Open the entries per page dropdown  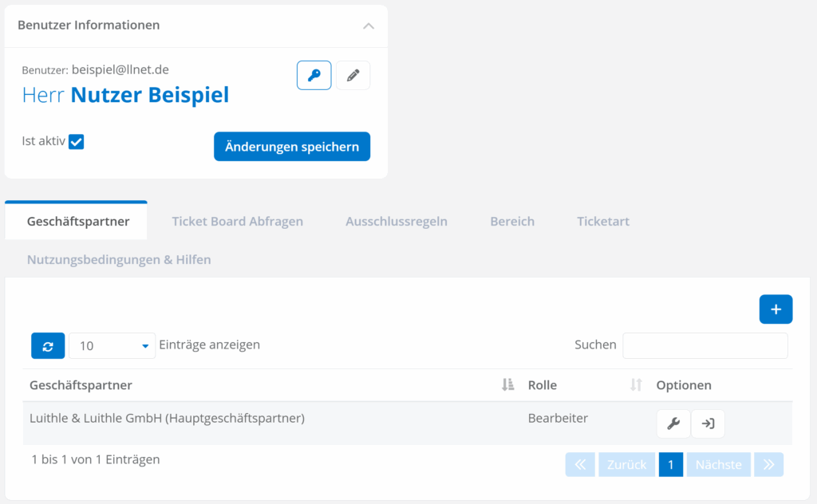point(112,346)
